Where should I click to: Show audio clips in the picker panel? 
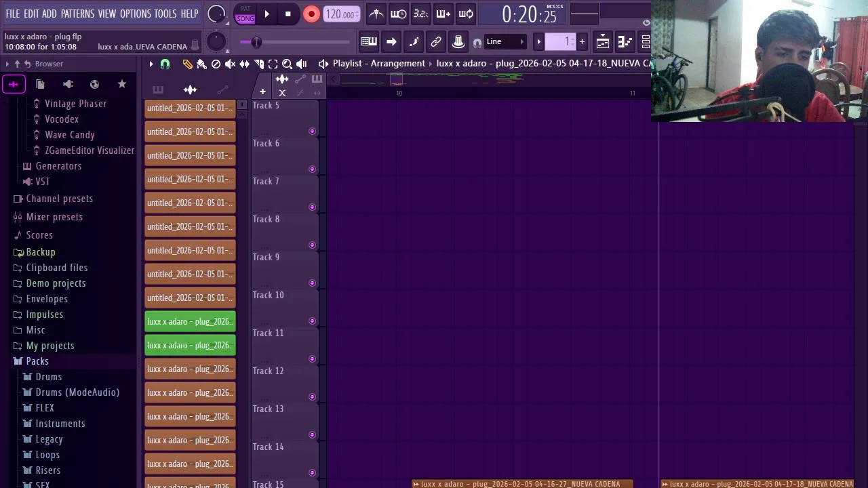pos(190,89)
